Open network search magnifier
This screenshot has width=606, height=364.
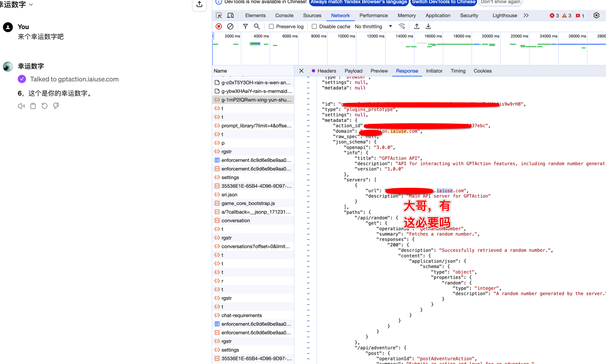pos(257,26)
